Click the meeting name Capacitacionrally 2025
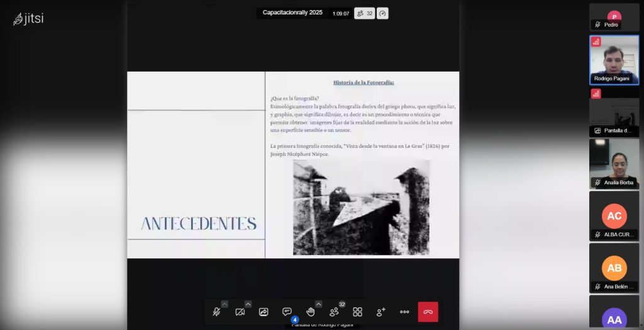The height and width of the screenshot is (330, 644). 292,13
